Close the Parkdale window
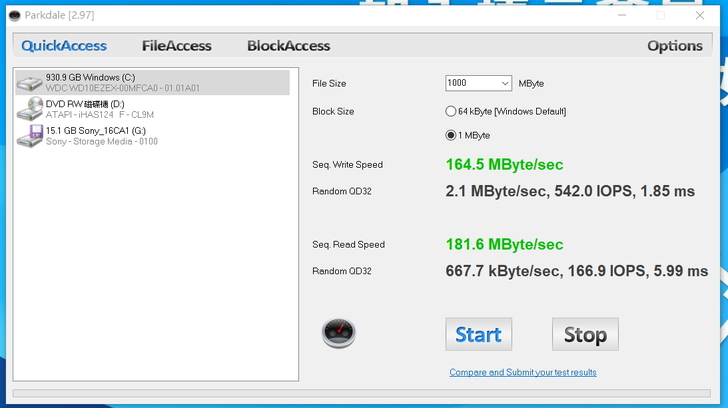Viewport: 728px width, 408px height. [x=700, y=15]
